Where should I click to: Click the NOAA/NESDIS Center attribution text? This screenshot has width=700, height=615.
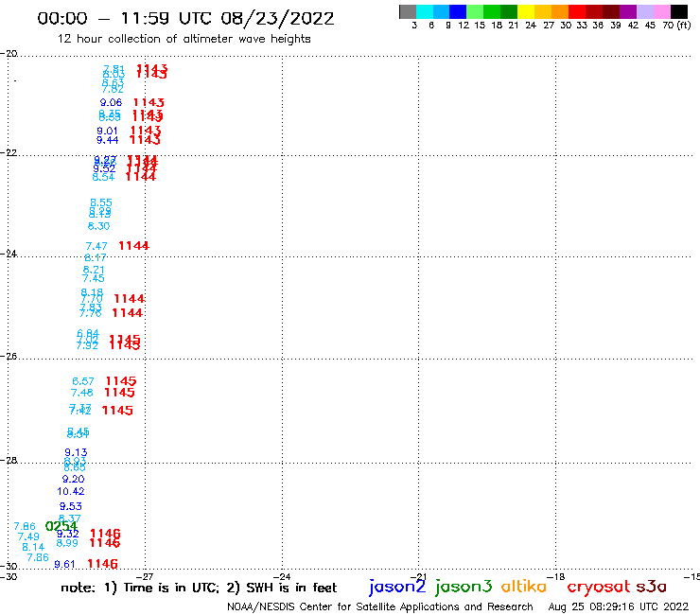pos(380,606)
